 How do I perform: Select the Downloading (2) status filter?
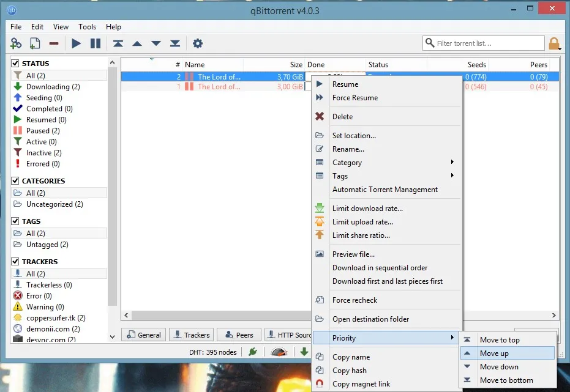53,87
